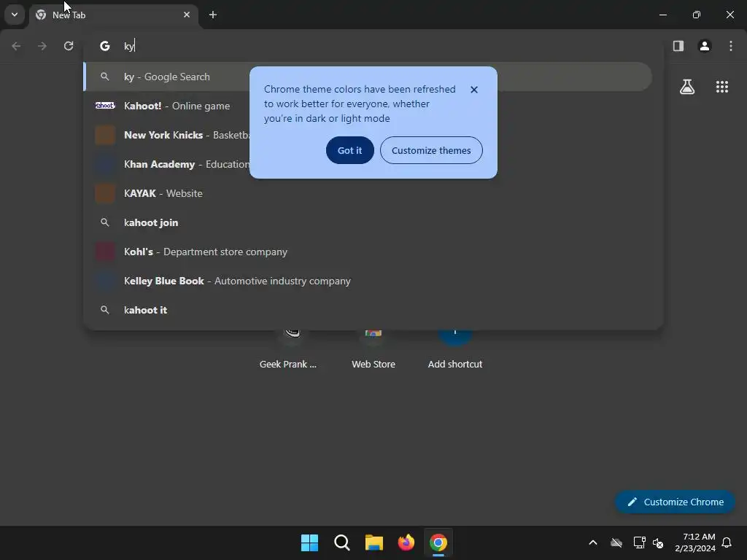Open the Web Store shortcut
This screenshot has width=747, height=560.
click(x=373, y=350)
